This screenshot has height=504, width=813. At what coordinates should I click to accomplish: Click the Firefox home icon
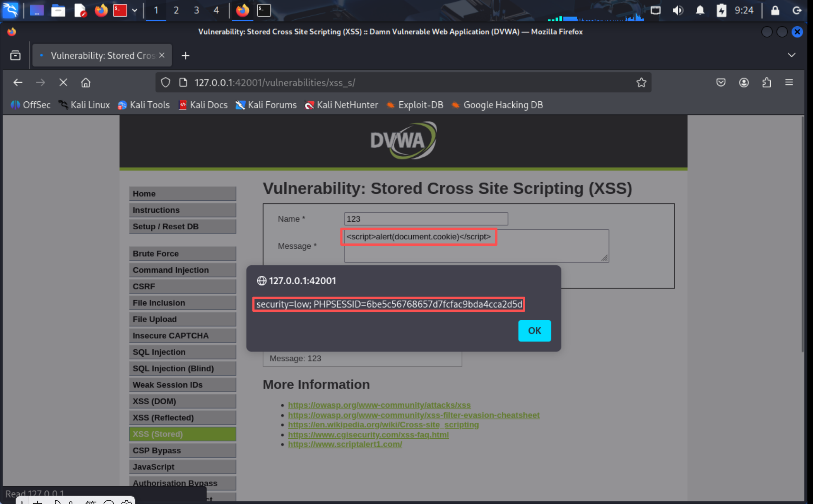coord(86,82)
